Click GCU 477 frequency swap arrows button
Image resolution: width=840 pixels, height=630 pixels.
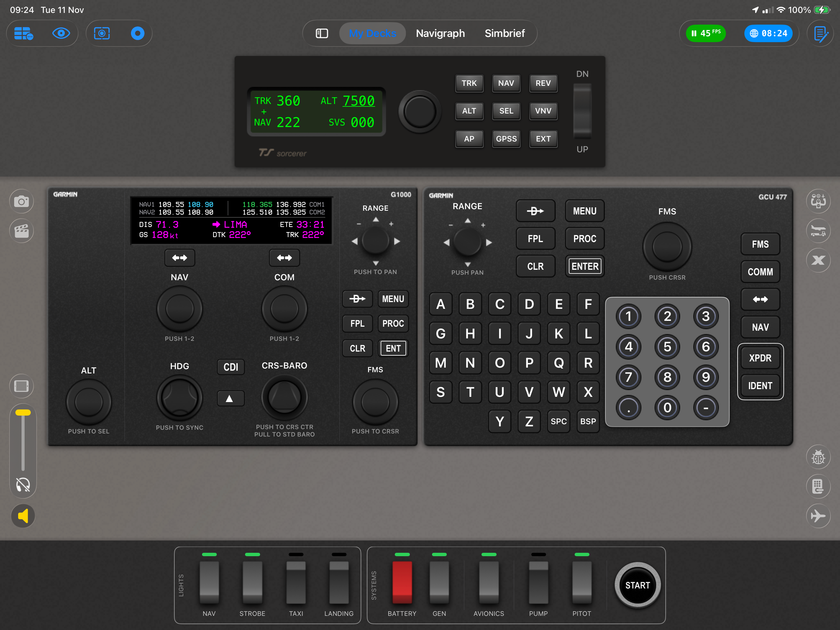click(x=760, y=299)
